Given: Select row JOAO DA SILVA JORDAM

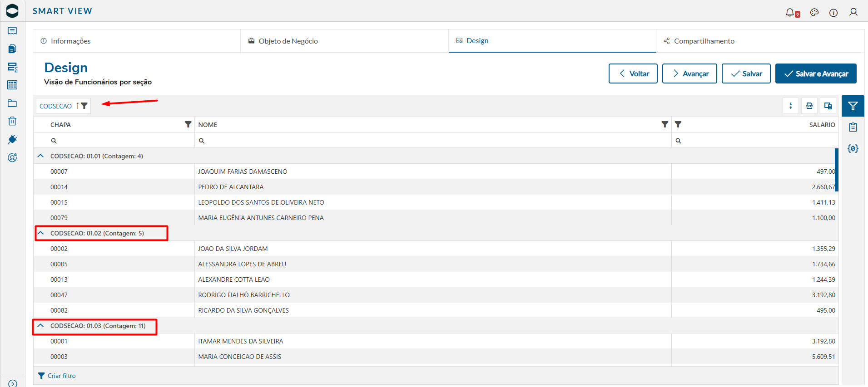Looking at the screenshot, I should 436,249.
